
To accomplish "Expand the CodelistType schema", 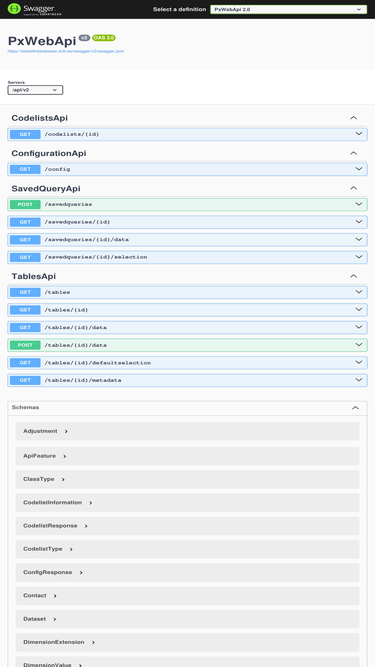I will [48, 549].
